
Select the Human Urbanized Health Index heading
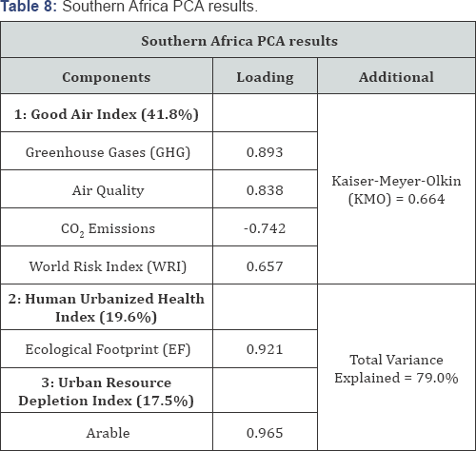(x=107, y=307)
